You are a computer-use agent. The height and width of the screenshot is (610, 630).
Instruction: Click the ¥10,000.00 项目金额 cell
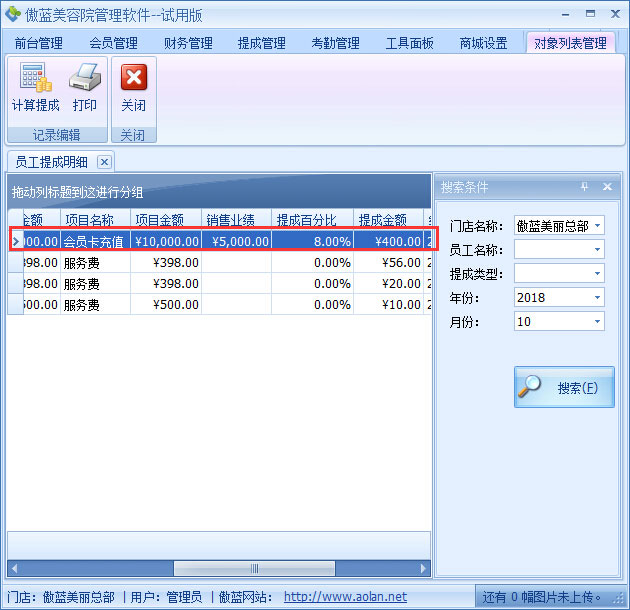tap(166, 241)
